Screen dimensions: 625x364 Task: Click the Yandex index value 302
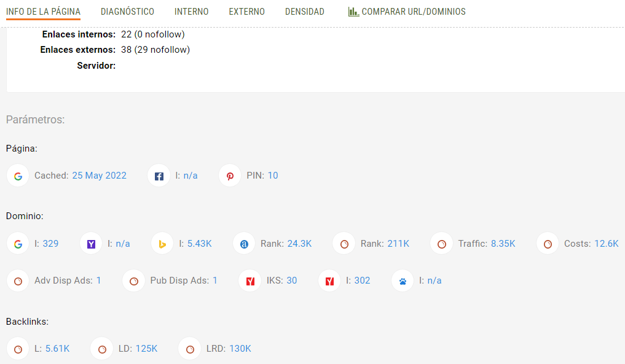[362, 281]
